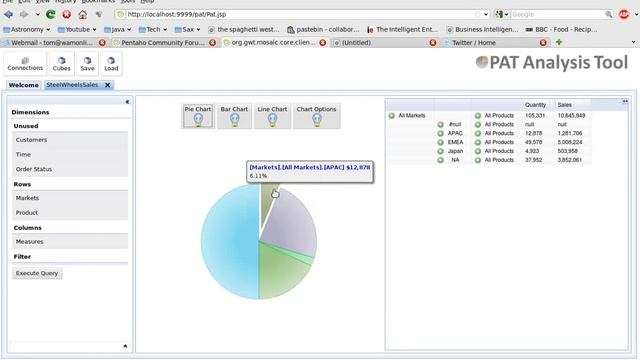Click the green icon beside APAC

440,133
